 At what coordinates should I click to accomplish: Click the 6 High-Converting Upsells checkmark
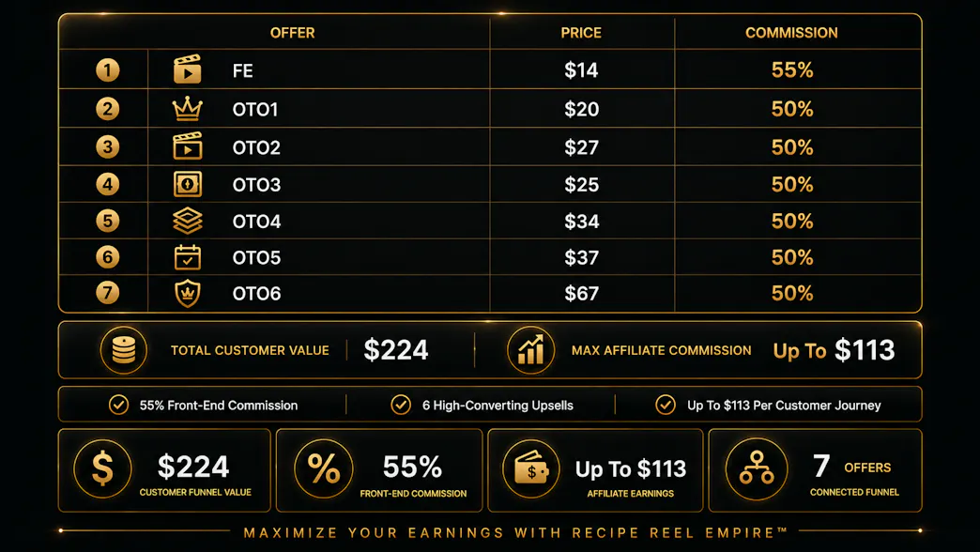(401, 406)
